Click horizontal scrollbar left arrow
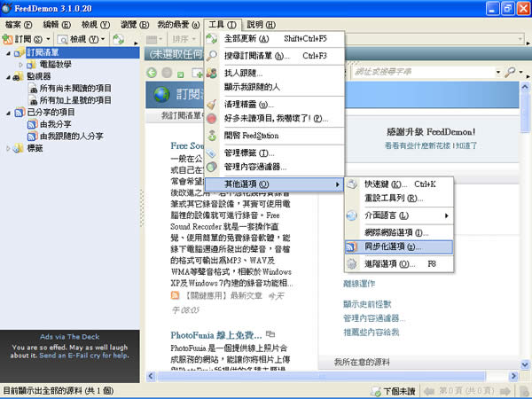Image resolution: width=532 pixels, height=399 pixels. point(151,376)
